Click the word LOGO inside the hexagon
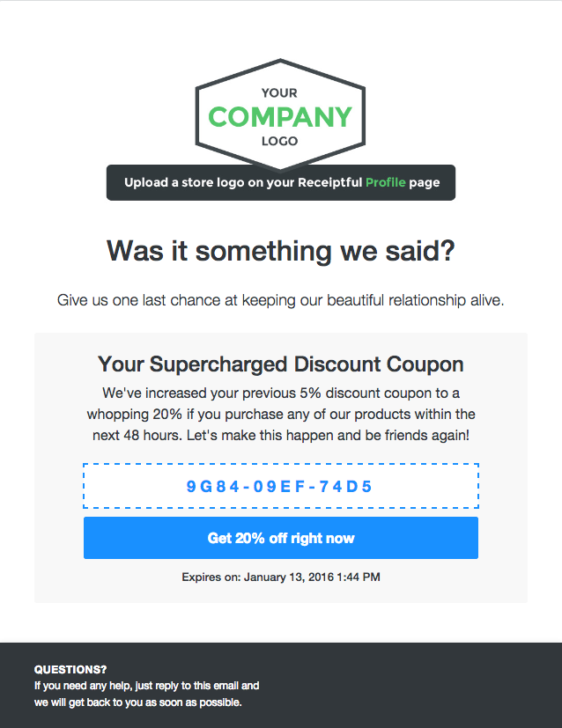 tap(279, 141)
